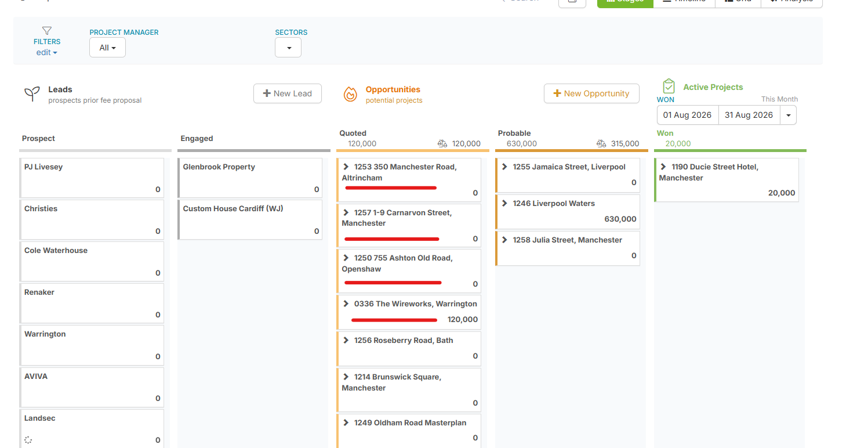Expand 1253 350 Manchester Road card chevron
The height and width of the screenshot is (448, 868).
point(346,167)
